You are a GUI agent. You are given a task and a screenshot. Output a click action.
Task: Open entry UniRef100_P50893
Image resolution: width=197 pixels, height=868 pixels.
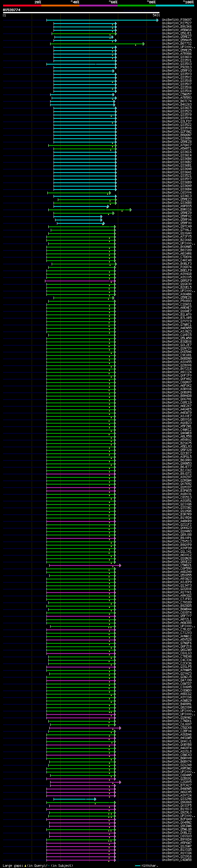pos(177,301)
